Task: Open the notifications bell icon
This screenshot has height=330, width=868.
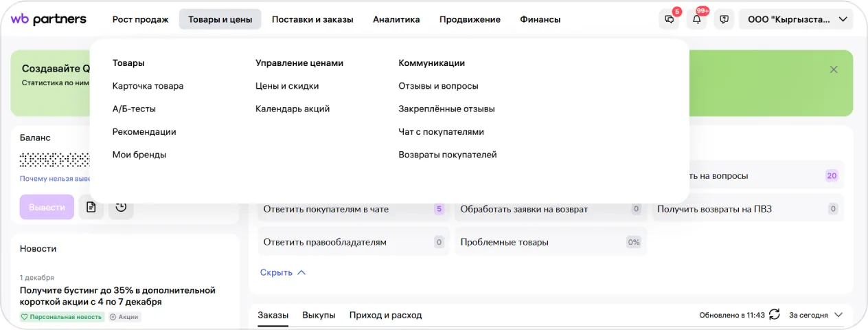Action: click(x=696, y=19)
